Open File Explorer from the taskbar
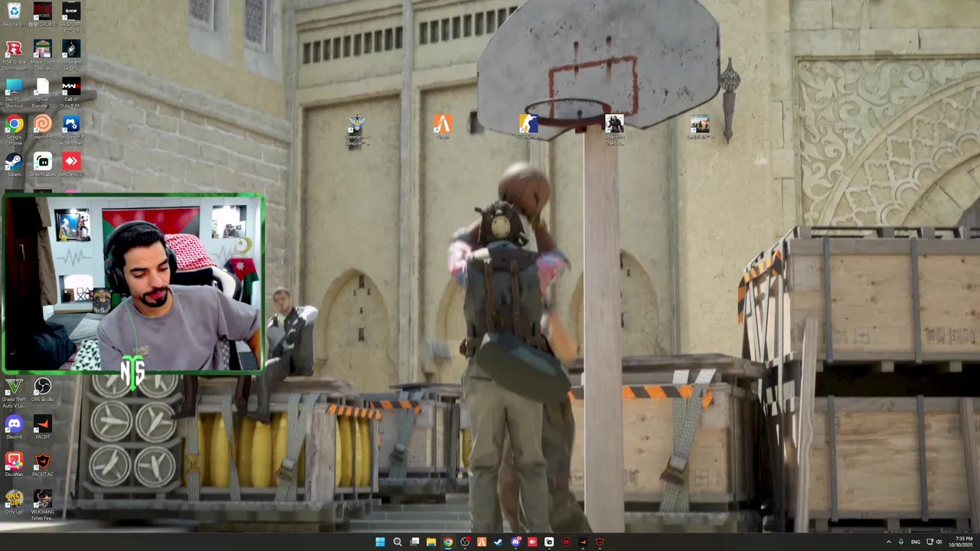The height and width of the screenshot is (551, 980). click(431, 542)
